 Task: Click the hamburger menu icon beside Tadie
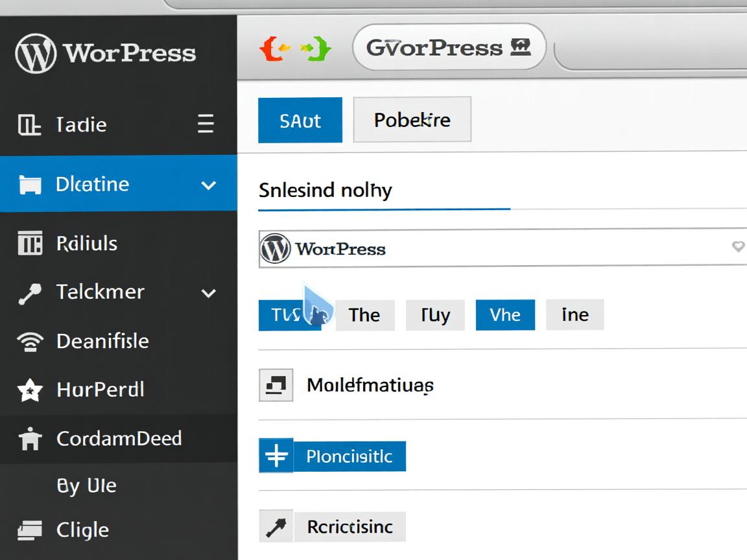click(x=206, y=123)
